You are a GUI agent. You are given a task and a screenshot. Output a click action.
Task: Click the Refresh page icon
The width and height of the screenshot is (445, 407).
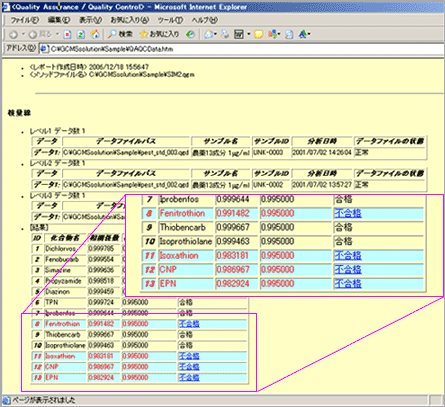(81, 34)
